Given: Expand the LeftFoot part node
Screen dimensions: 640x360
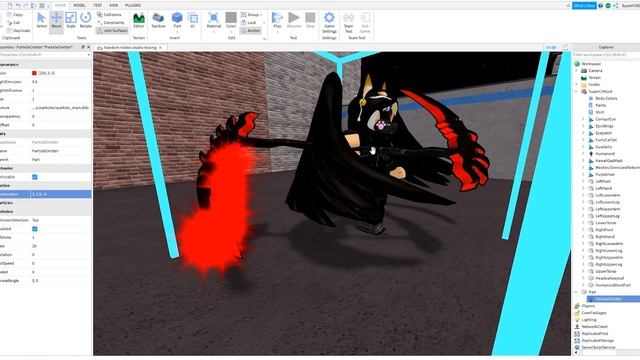Looking at the screenshot, I should coord(583,181).
